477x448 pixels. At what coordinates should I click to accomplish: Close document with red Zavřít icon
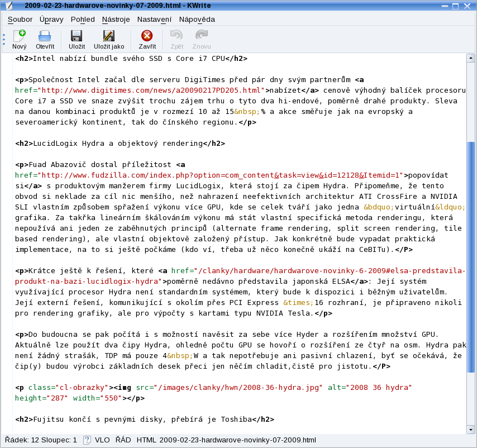coord(147,37)
